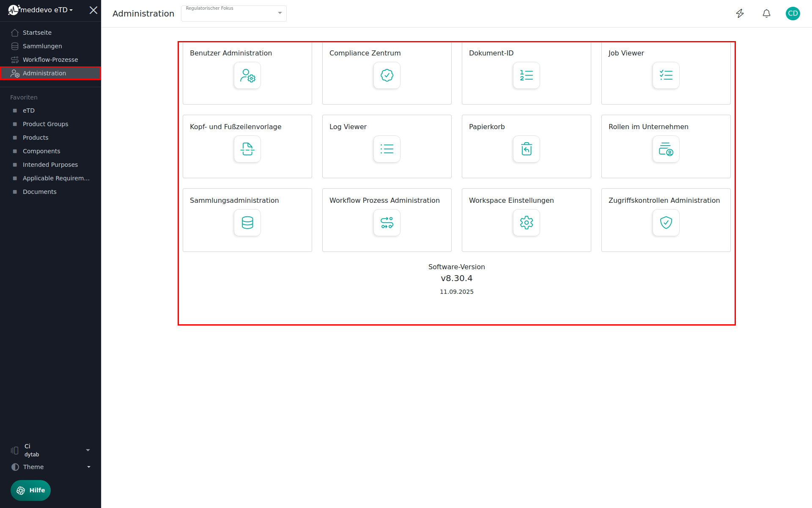
Task: Click the v8.30.4 version number
Action: pyautogui.click(x=457, y=278)
